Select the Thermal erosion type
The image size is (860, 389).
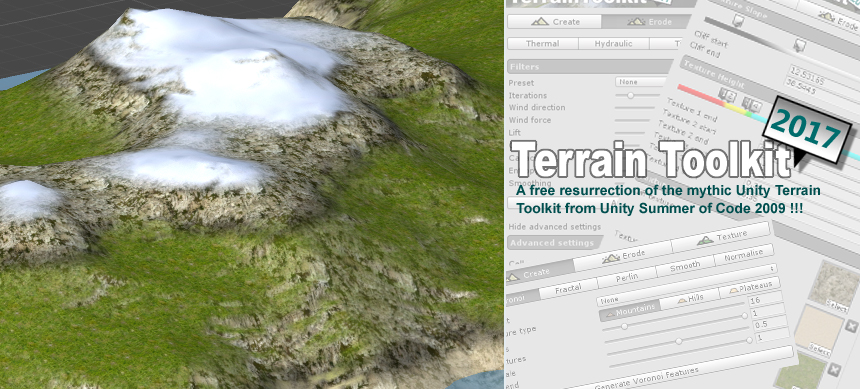[542, 43]
